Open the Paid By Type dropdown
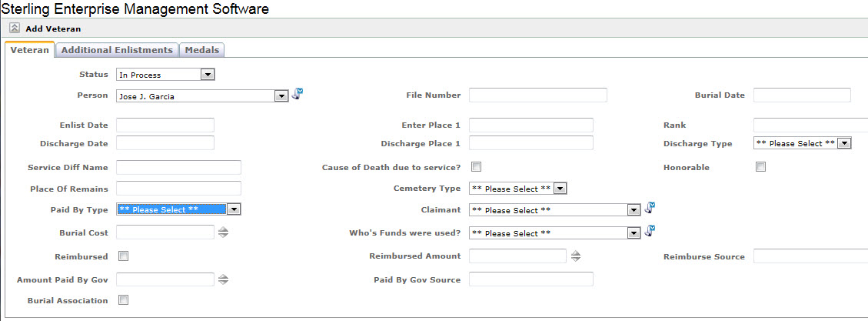Screen dimensions: 868x321 (x=179, y=209)
